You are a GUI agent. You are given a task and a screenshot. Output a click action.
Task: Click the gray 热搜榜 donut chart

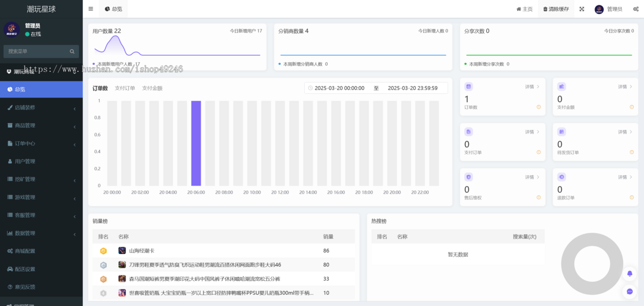(592, 264)
